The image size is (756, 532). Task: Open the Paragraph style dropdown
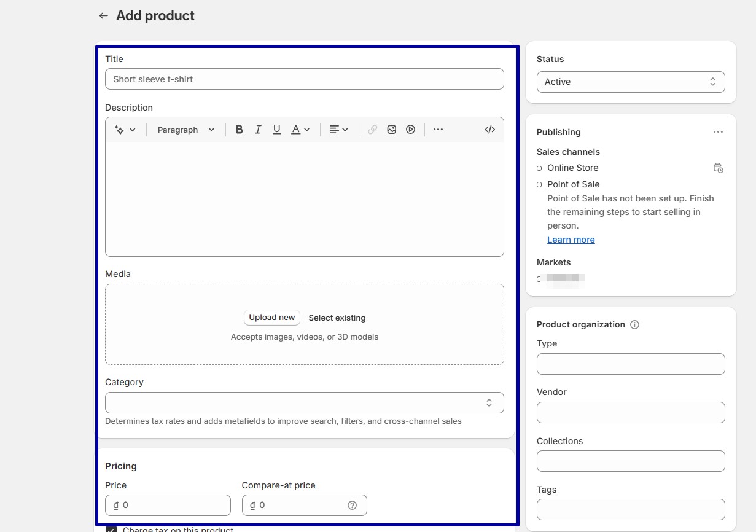186,130
